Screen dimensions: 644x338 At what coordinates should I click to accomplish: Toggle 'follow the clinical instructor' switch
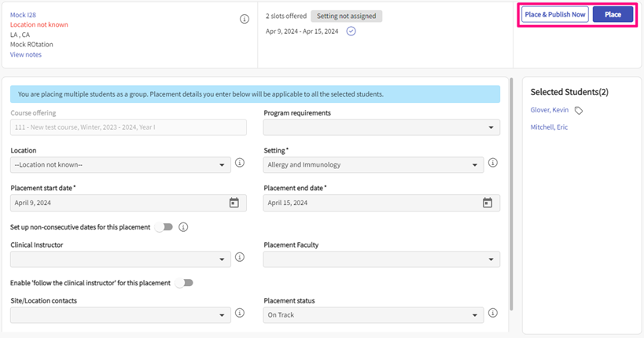[184, 283]
